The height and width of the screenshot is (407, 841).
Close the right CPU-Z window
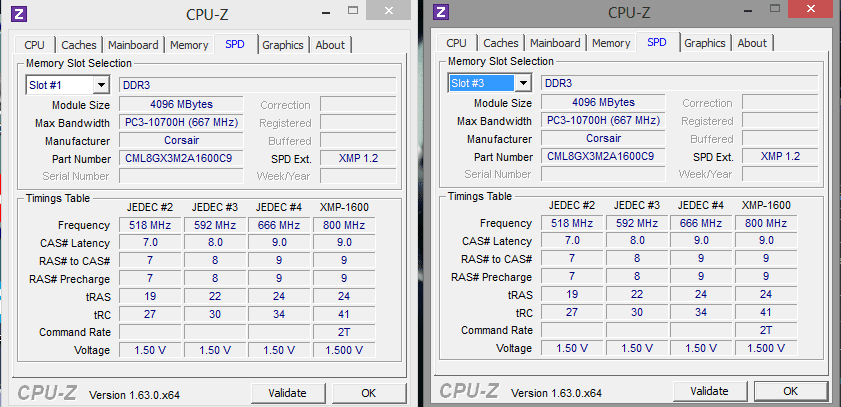(812, 8)
